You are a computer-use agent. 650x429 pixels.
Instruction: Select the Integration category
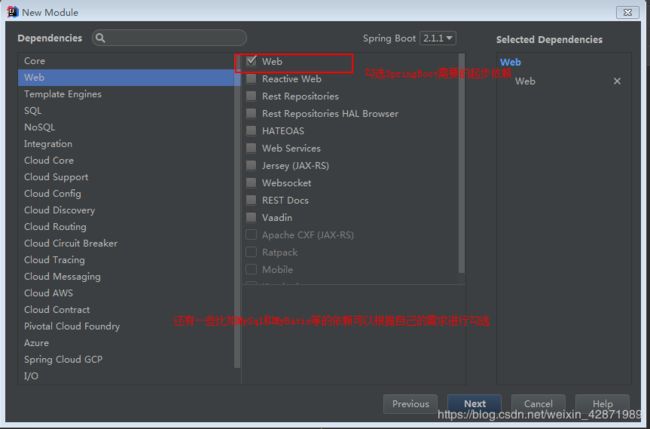pyautogui.click(x=126, y=144)
